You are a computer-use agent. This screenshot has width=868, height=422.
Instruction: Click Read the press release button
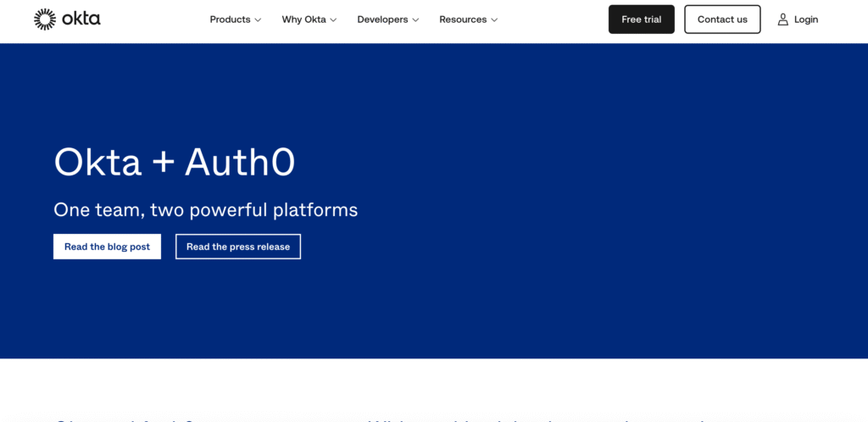tap(238, 247)
